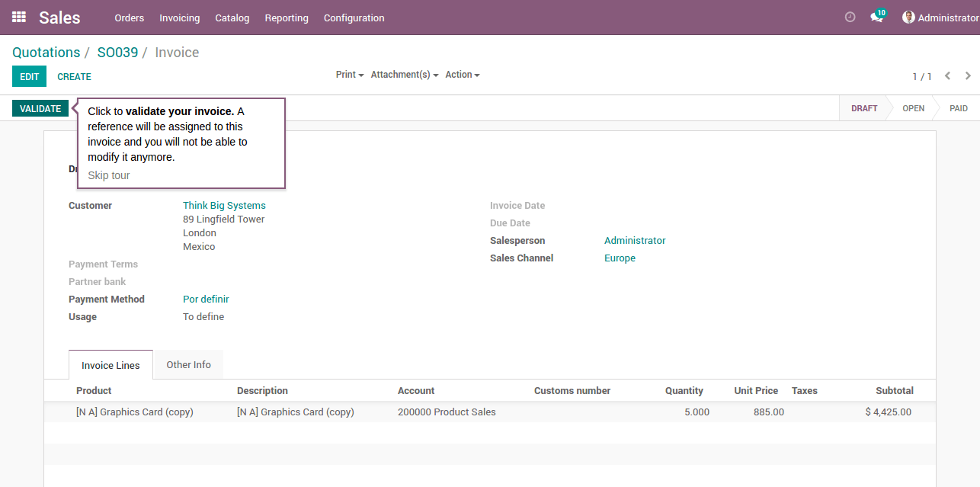Click the Open status stage
This screenshot has height=487, width=980.
[913, 108]
